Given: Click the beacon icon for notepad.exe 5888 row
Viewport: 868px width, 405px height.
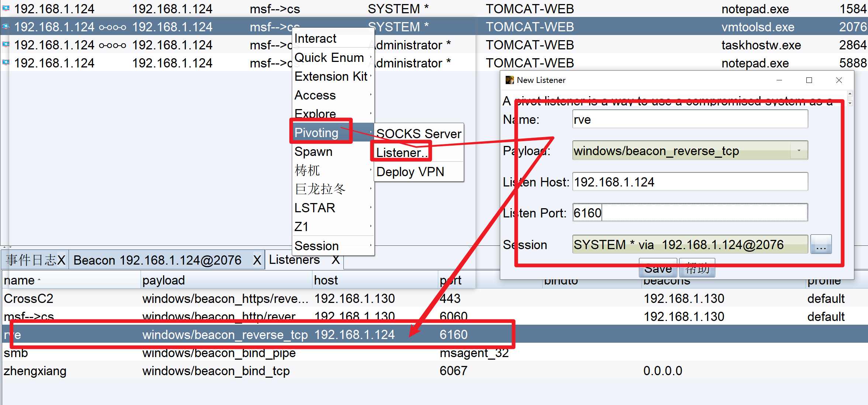Looking at the screenshot, I should [6, 63].
